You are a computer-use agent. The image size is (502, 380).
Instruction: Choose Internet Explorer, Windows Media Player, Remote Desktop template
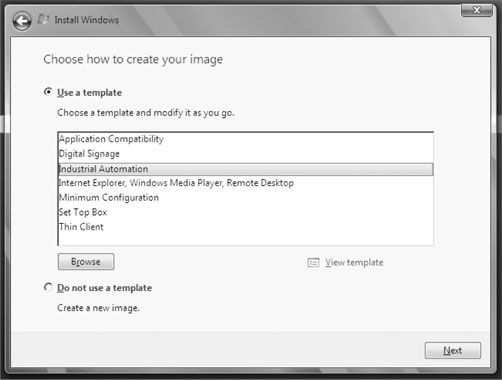click(246, 183)
